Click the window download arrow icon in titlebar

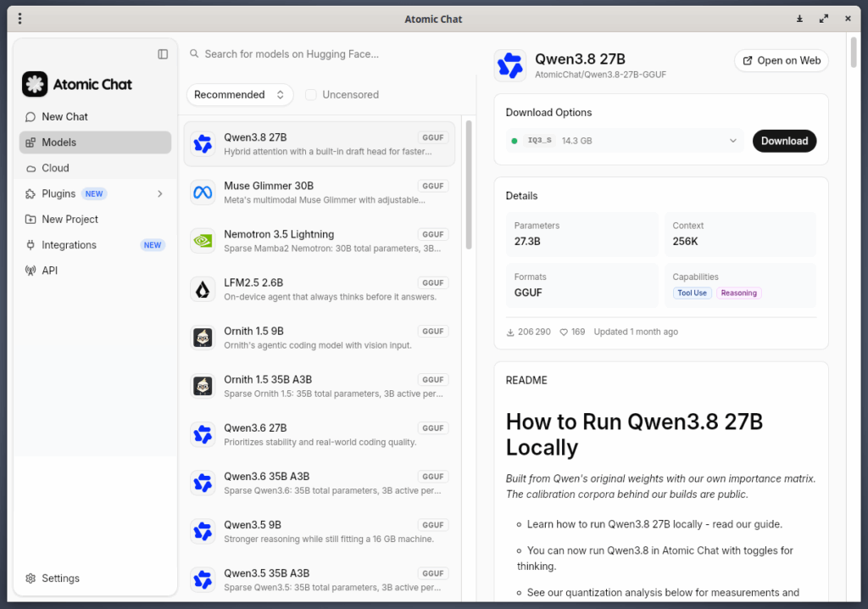tap(799, 19)
